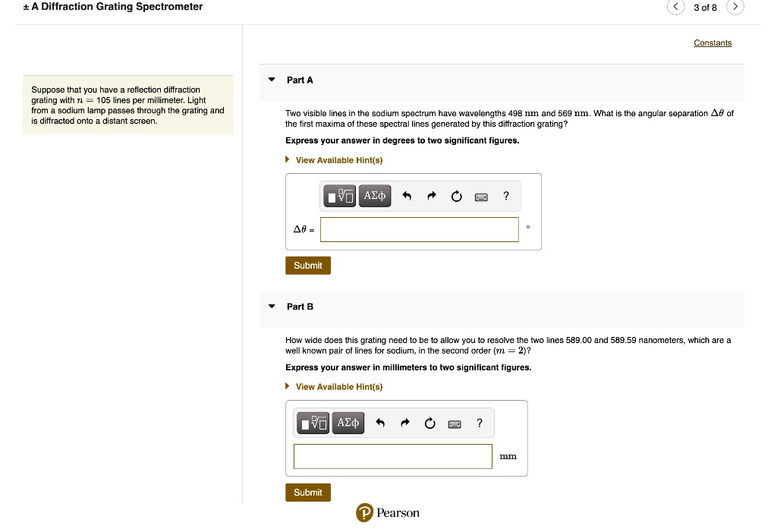Click the Δθ answer input field
This screenshot has width=777, height=532.
pyautogui.click(x=419, y=229)
